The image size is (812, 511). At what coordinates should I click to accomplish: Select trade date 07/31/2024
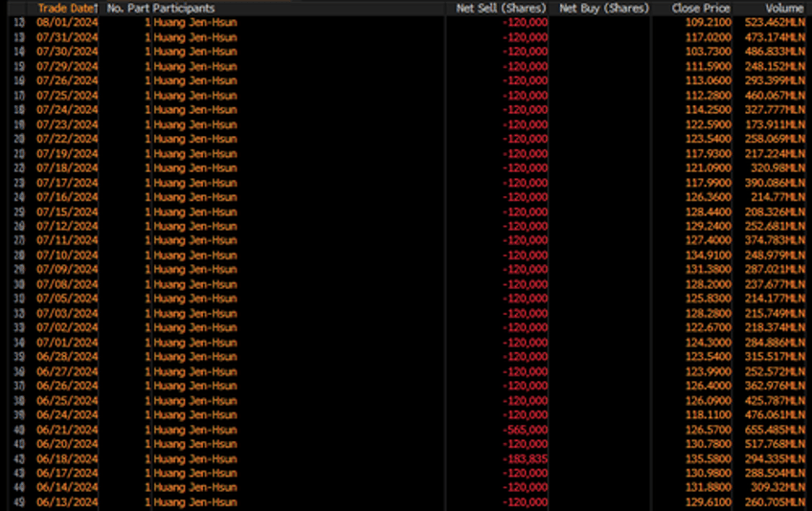[67, 37]
